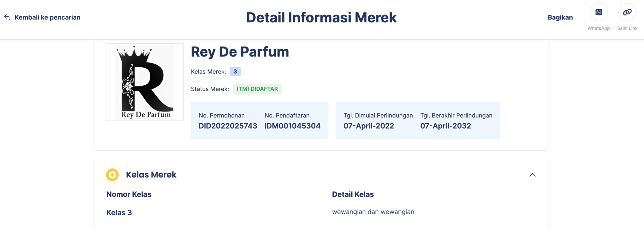Click the Kelas Merek section header title
644x230 pixels.
tap(151, 175)
